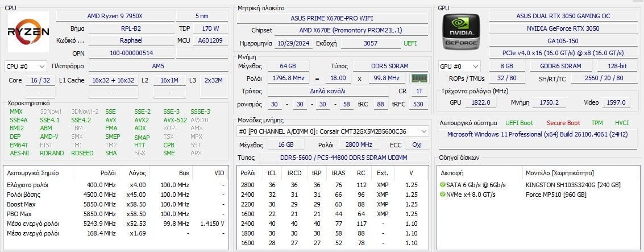644x252 pixels.
Task: Click the AMD X670E chipset field
Action: point(351,30)
